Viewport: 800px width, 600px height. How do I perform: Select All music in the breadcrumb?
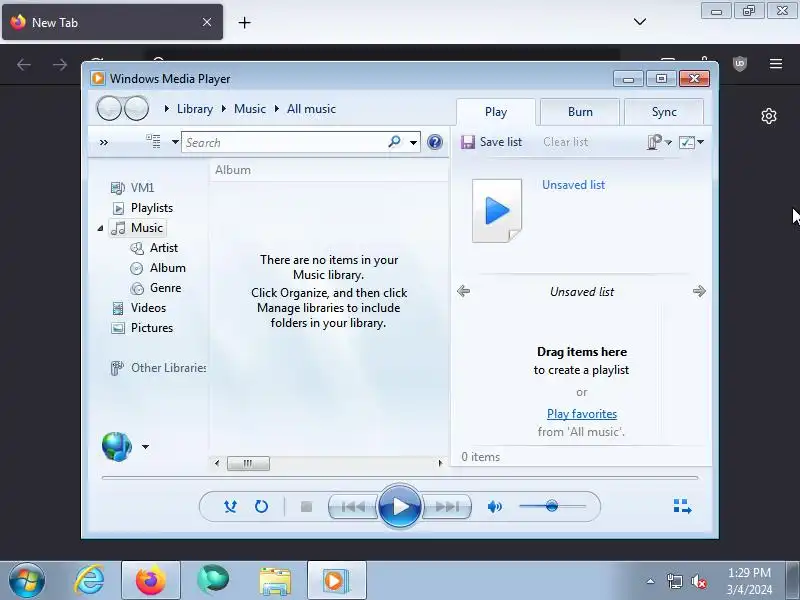point(311,109)
